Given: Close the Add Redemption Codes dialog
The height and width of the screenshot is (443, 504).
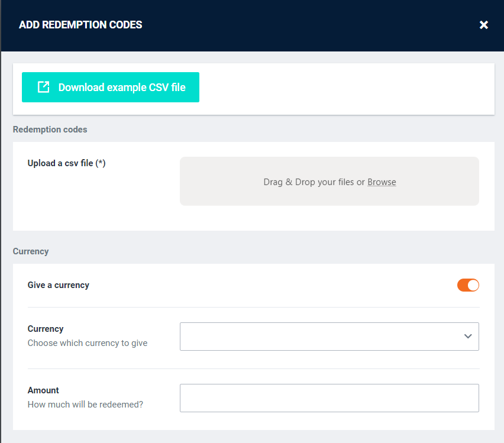Looking at the screenshot, I should 484,25.
